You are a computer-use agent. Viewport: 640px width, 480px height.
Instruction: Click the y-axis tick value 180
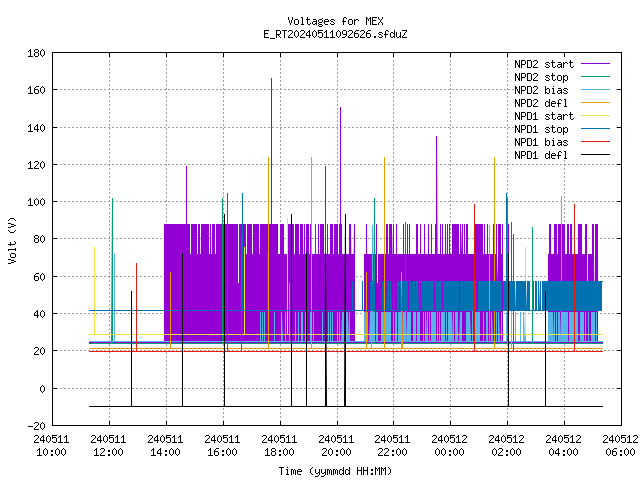tap(36, 53)
